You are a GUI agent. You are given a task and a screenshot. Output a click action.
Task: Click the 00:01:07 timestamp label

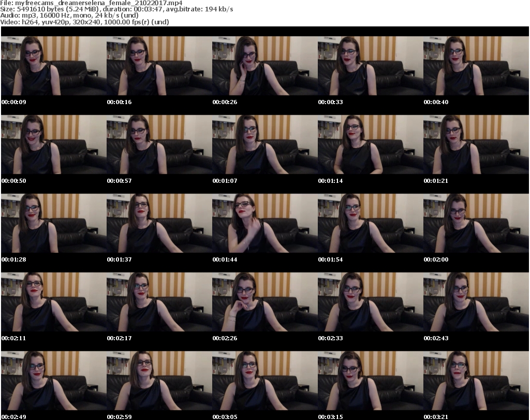click(225, 181)
